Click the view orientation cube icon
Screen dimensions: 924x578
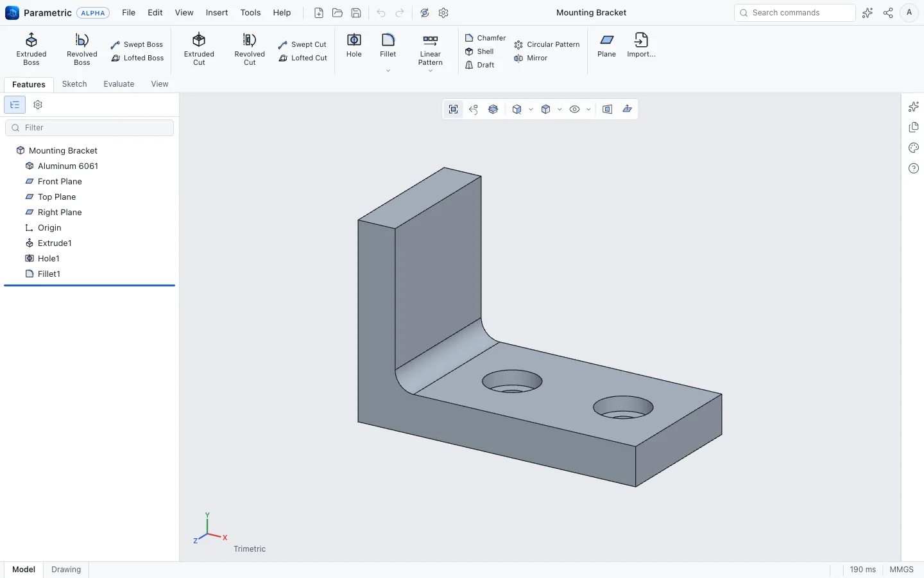[517, 109]
